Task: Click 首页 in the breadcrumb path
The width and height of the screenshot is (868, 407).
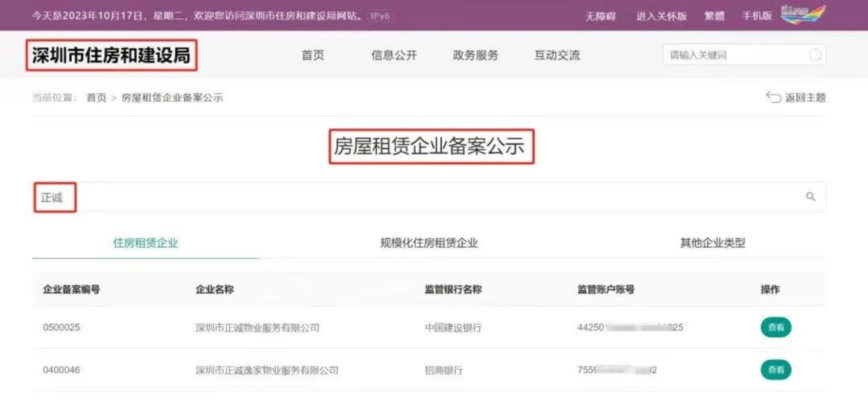Action: [96, 98]
